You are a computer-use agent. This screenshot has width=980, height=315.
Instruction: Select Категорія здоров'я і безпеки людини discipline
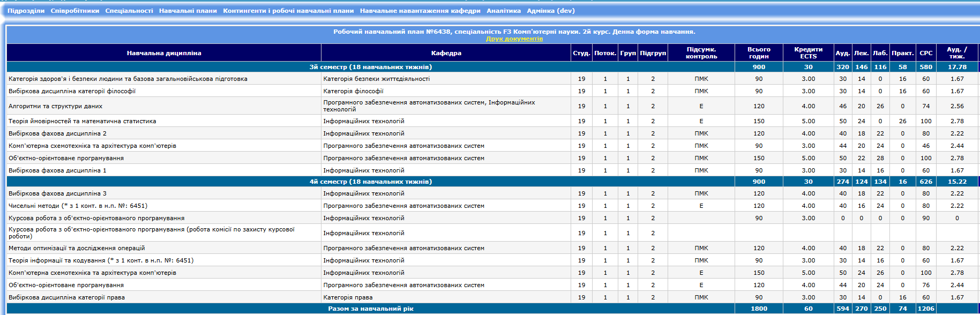click(x=128, y=79)
